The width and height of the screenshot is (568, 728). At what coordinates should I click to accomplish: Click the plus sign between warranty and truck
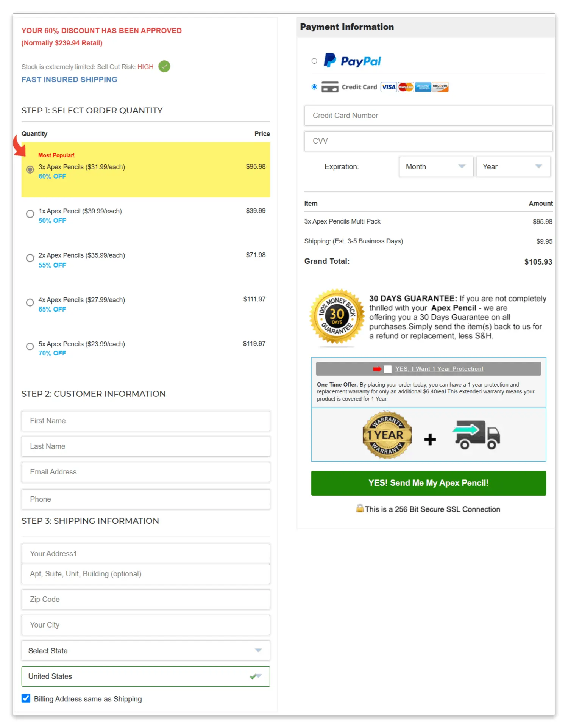[430, 440]
